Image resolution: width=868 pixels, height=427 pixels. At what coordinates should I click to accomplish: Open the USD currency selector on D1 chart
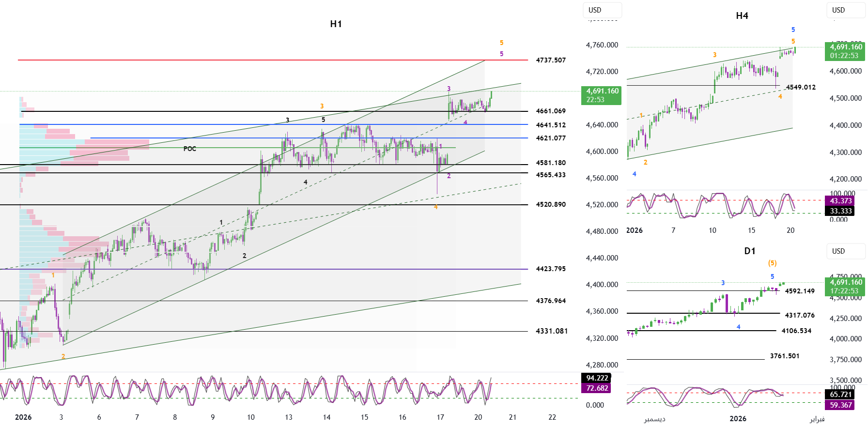845,251
